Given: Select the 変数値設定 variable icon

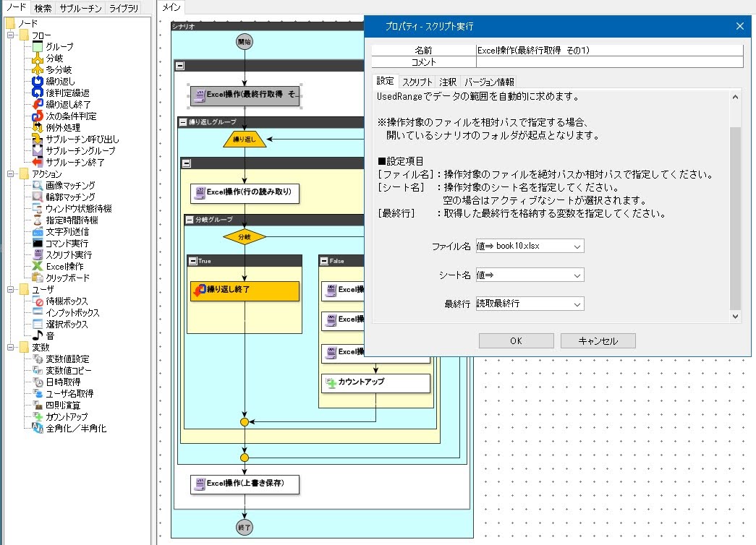Looking at the screenshot, I should pyautogui.click(x=38, y=359).
